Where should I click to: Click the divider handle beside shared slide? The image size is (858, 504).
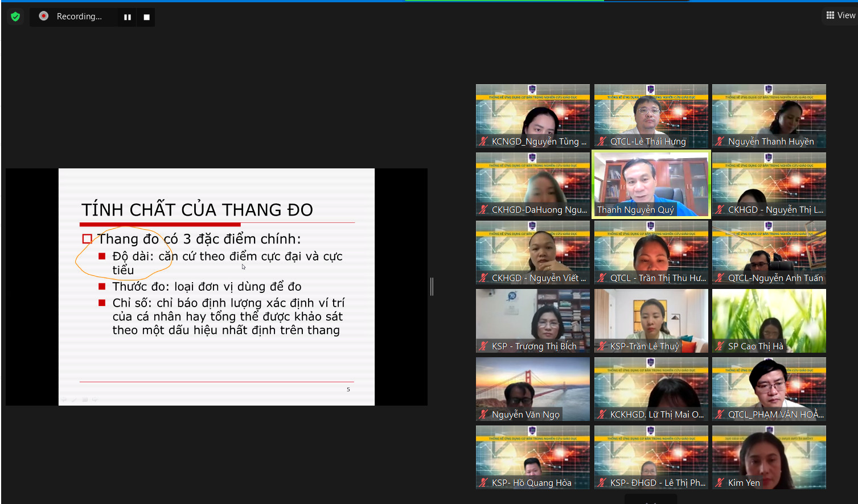pyautogui.click(x=432, y=287)
